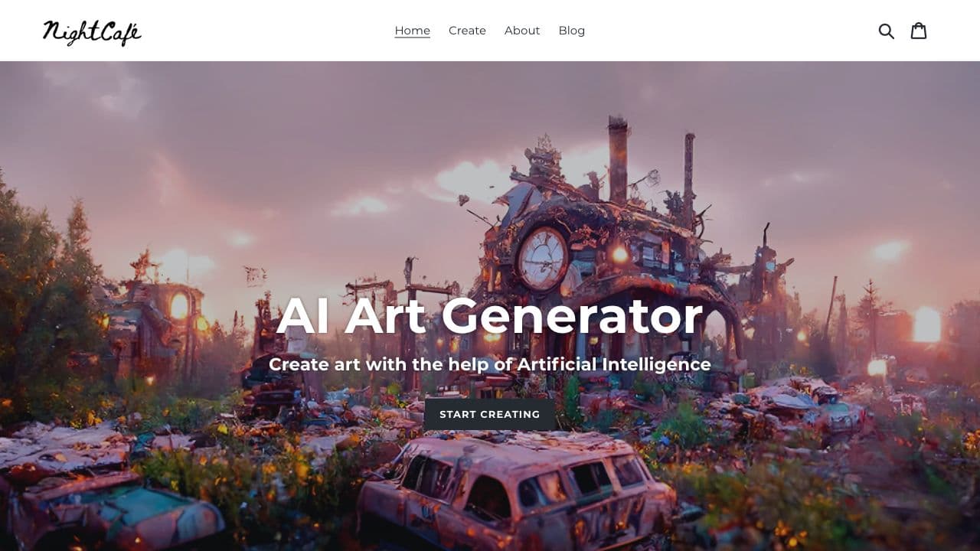The width and height of the screenshot is (980, 551).
Task: Go to the Home menu item
Action: [x=413, y=31]
